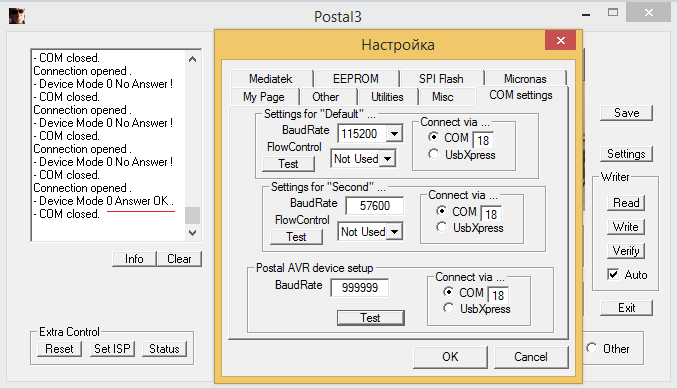Select the Other radio button in main window

pos(591,348)
